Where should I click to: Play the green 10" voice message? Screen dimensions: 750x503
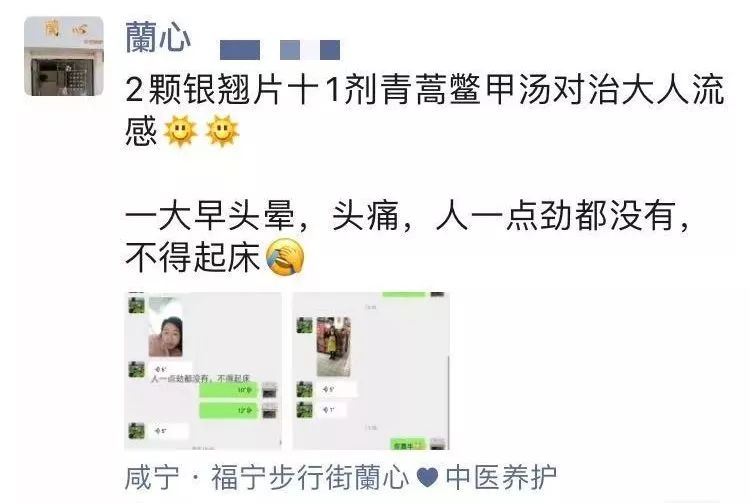(x=229, y=390)
